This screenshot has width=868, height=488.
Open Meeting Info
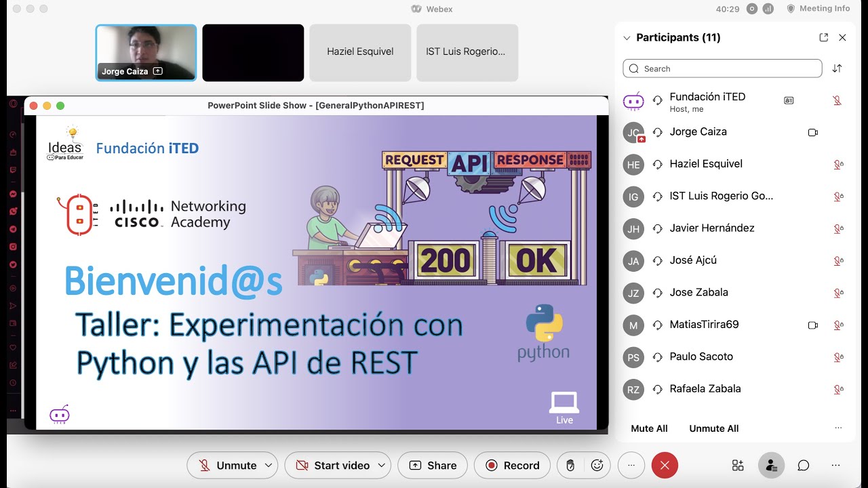pyautogui.click(x=818, y=9)
